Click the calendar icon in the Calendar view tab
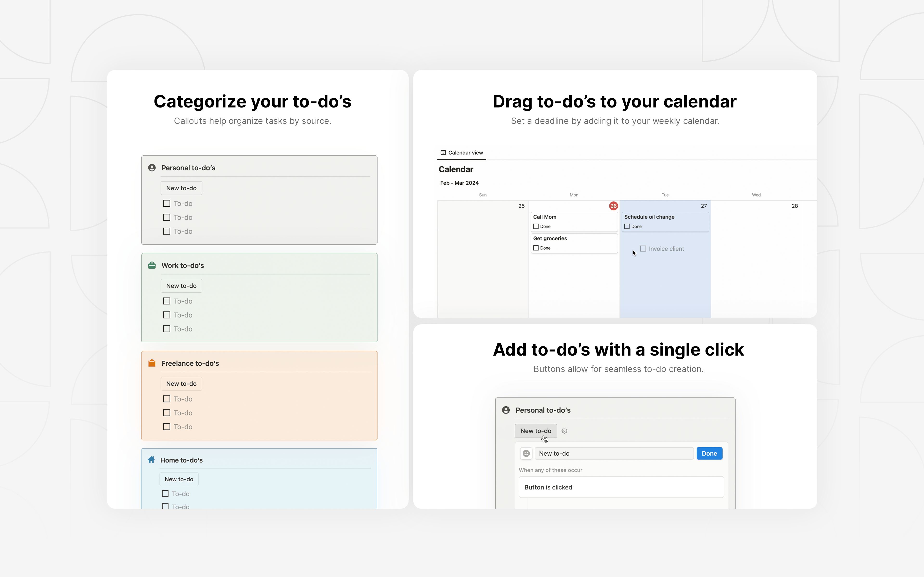 pos(443,153)
